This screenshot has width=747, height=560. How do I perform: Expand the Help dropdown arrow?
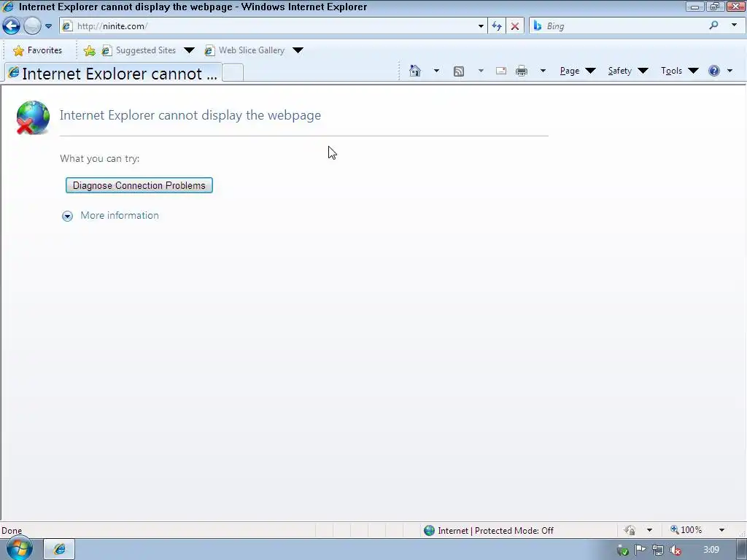[729, 71]
